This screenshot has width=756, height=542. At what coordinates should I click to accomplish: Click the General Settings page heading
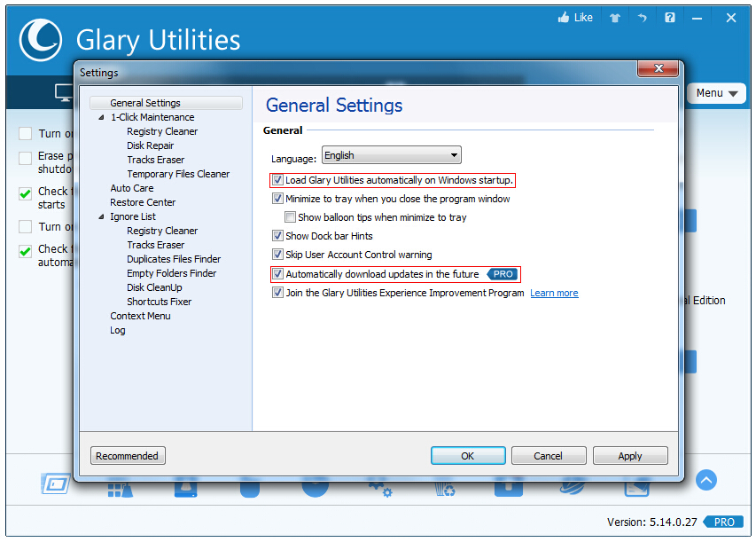(334, 106)
